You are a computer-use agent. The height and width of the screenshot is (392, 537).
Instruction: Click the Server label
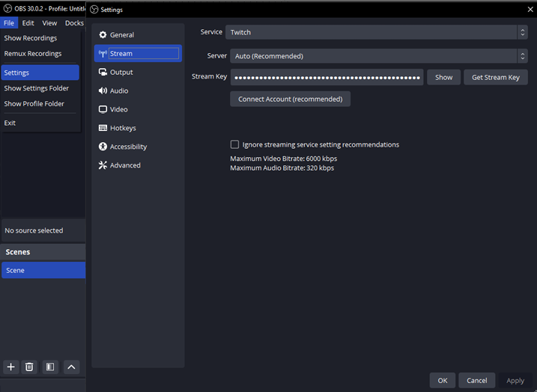point(216,56)
